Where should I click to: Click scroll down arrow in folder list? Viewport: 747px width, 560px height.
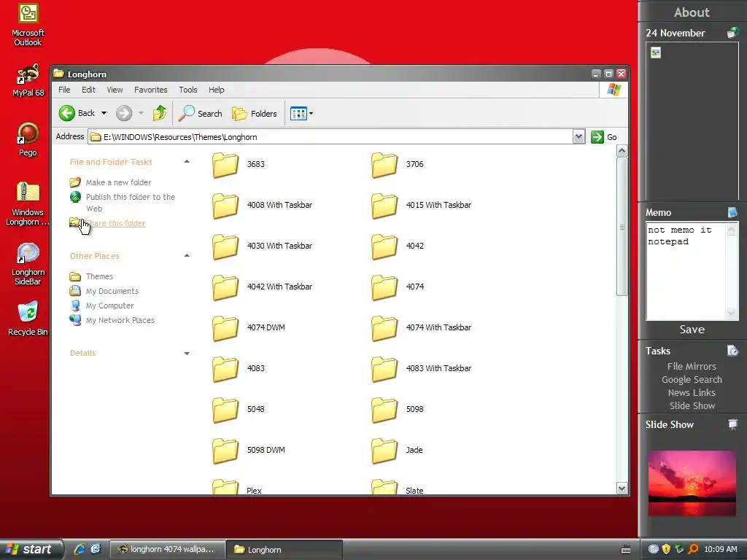[622, 489]
